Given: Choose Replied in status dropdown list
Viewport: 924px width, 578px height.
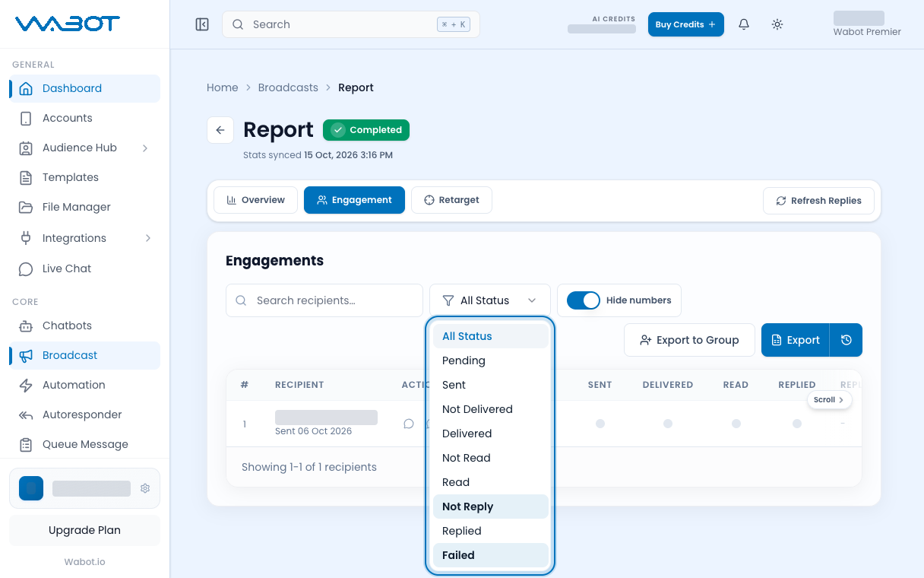Looking at the screenshot, I should tap(491, 531).
